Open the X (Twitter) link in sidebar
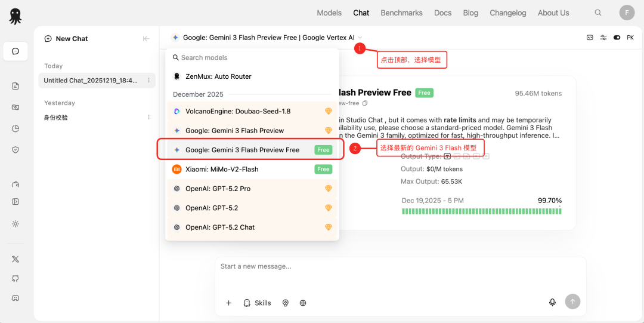644x323 pixels. [x=16, y=259]
